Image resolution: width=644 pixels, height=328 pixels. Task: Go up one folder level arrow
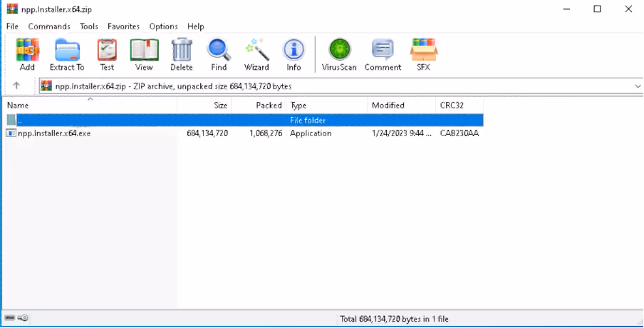[16, 86]
